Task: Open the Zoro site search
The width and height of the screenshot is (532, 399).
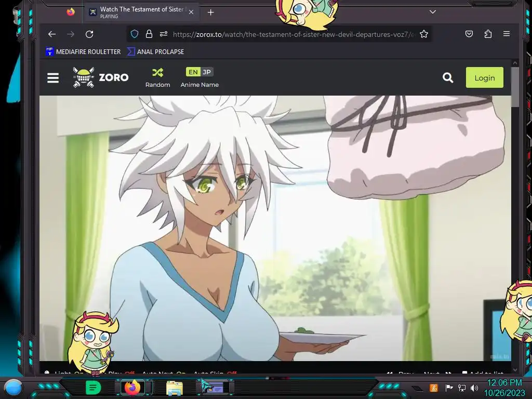Action: pyautogui.click(x=448, y=78)
